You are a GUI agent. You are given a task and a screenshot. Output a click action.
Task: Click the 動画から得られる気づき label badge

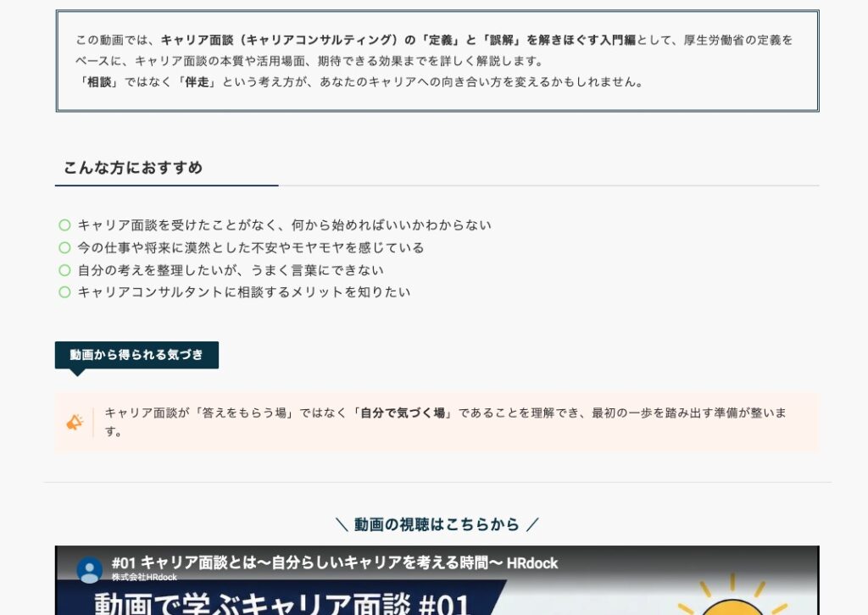(x=136, y=355)
